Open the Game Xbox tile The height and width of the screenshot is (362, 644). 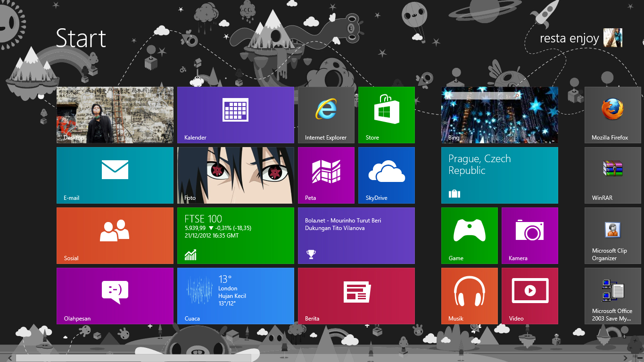tap(470, 236)
